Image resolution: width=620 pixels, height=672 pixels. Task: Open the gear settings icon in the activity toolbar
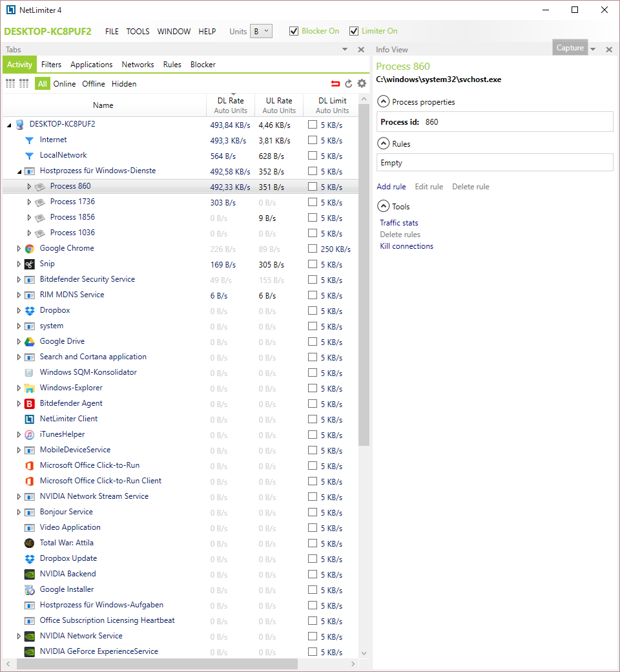coord(362,83)
